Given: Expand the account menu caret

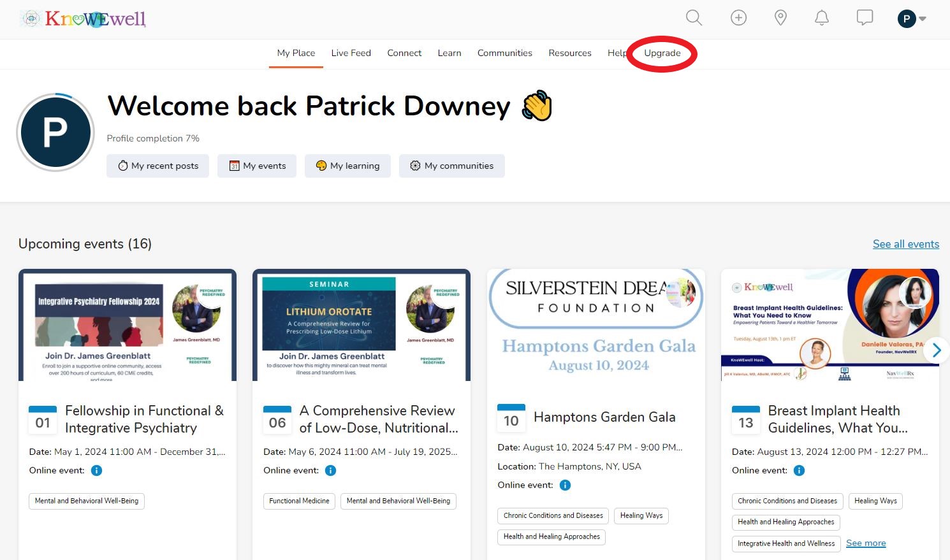Looking at the screenshot, I should pyautogui.click(x=923, y=18).
